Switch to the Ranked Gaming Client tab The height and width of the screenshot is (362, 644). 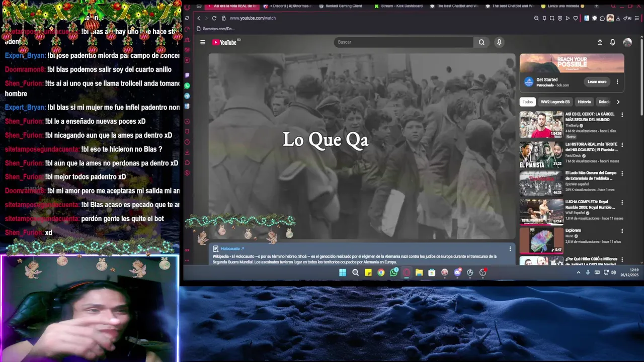[341, 6]
